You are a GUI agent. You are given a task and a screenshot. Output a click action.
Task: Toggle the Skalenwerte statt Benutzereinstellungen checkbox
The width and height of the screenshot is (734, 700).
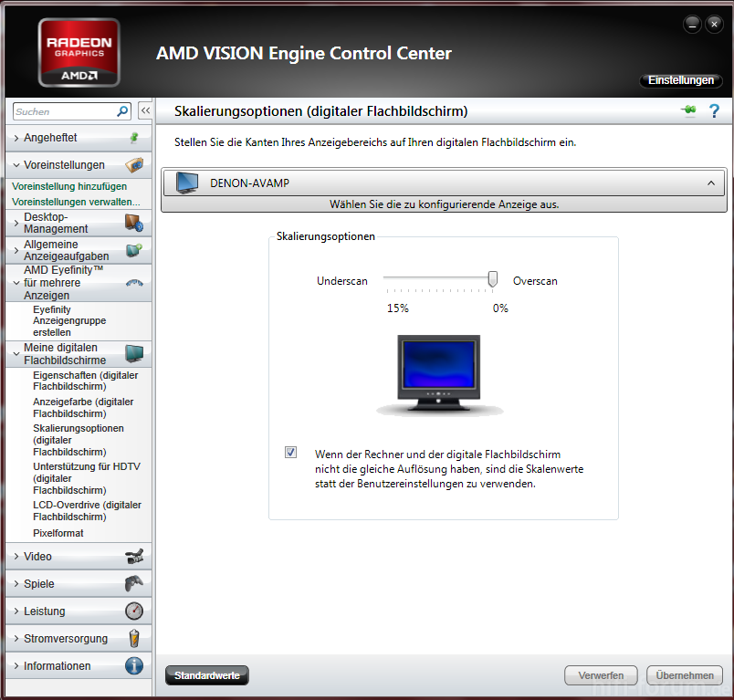(x=290, y=452)
